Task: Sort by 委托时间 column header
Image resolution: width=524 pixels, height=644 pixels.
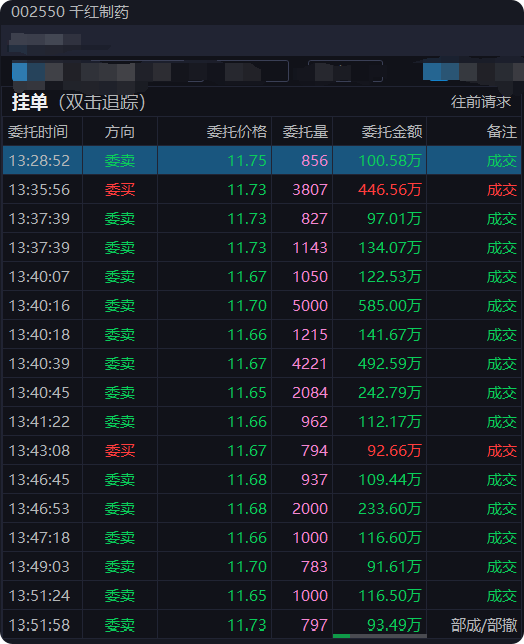Action: (38, 132)
